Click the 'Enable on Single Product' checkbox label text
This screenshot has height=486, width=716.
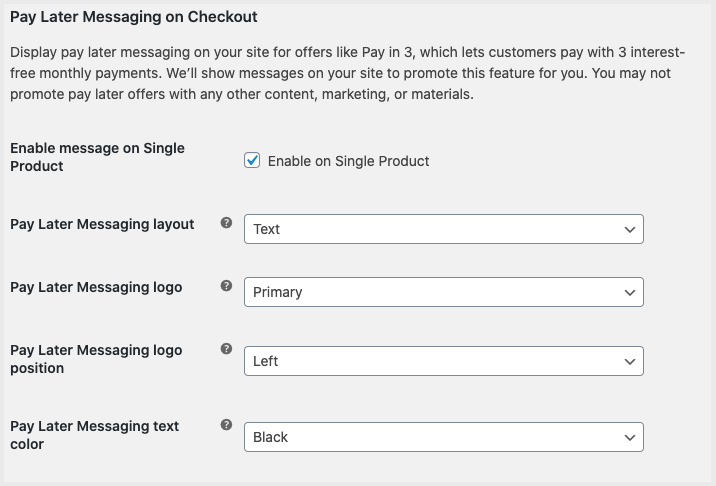coord(348,161)
